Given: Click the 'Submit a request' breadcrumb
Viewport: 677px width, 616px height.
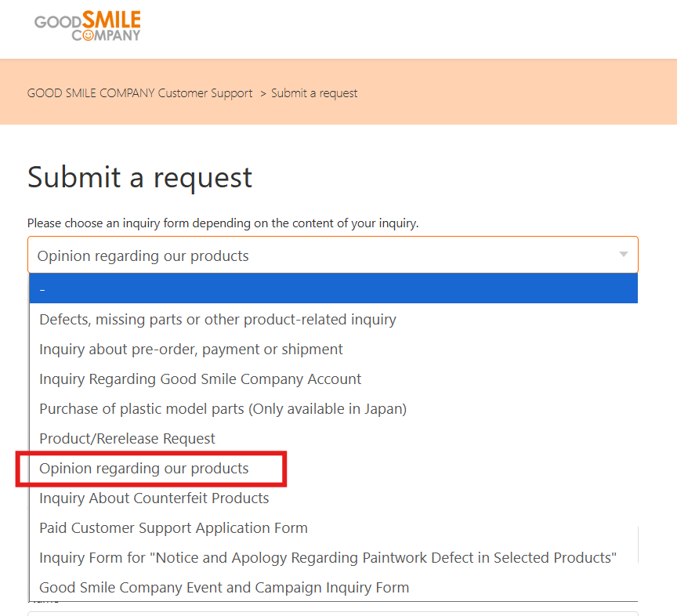Looking at the screenshot, I should coord(314,93).
